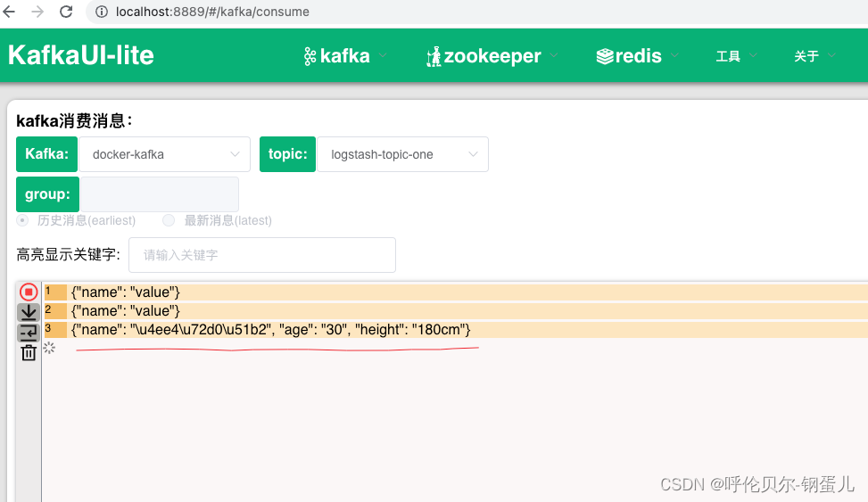868x502 pixels.
Task: Click second {"name": "value"} message row
Action: pyautogui.click(x=456, y=310)
